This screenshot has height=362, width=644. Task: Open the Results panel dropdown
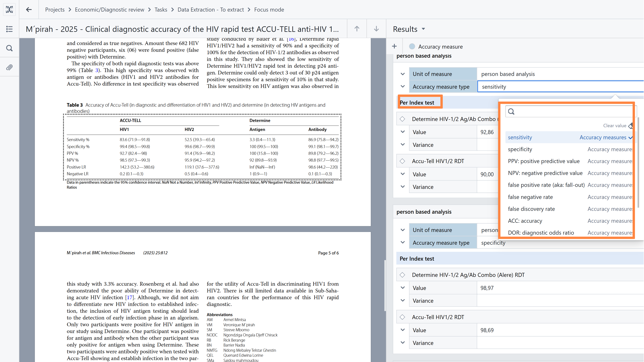423,29
